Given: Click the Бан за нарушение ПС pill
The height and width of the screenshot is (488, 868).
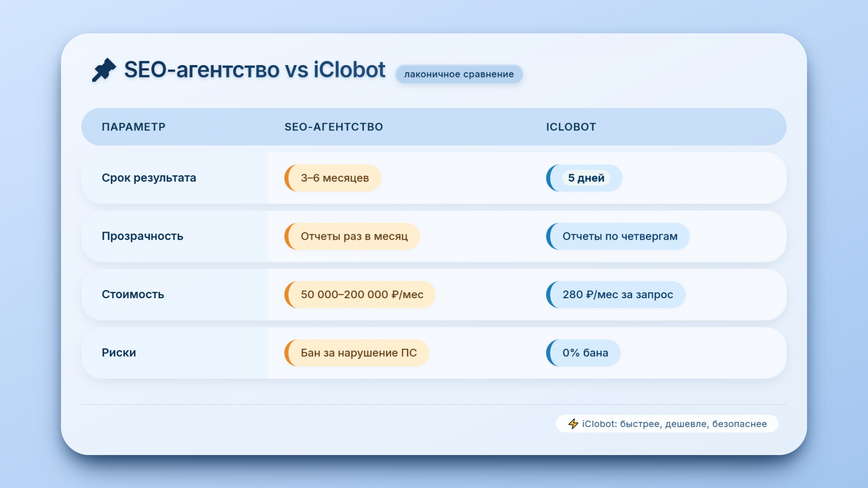Looking at the screenshot, I should point(359,353).
